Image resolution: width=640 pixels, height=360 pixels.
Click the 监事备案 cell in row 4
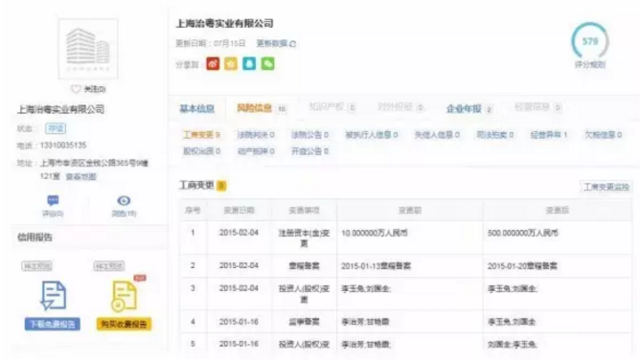[304, 322]
